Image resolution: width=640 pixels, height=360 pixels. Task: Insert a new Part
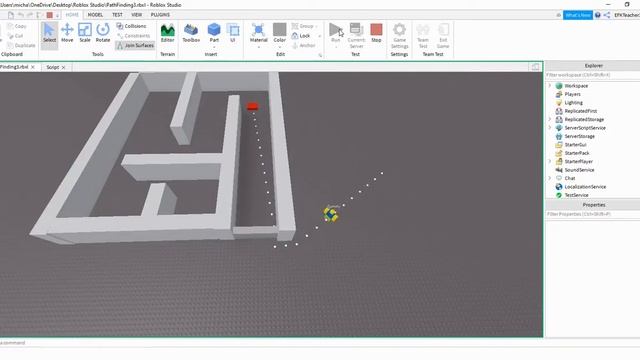[214, 32]
